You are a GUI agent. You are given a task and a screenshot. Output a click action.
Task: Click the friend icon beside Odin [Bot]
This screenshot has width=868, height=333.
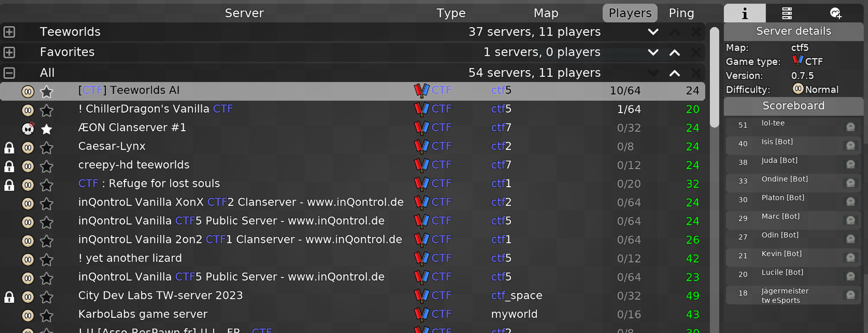pyautogui.click(x=850, y=239)
